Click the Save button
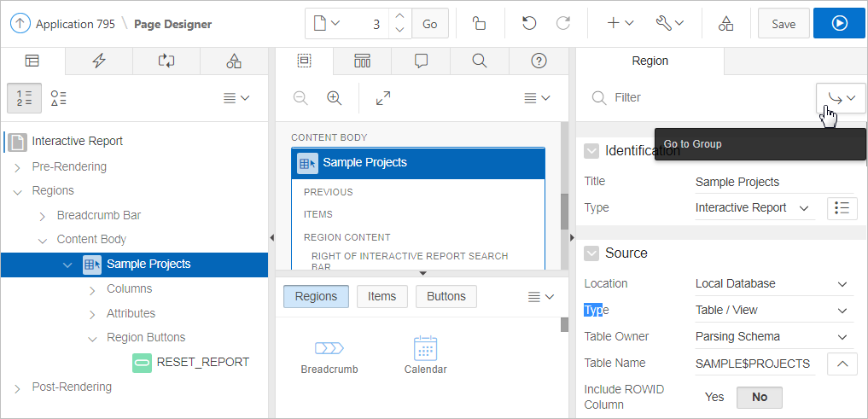868x419 pixels. [783, 24]
